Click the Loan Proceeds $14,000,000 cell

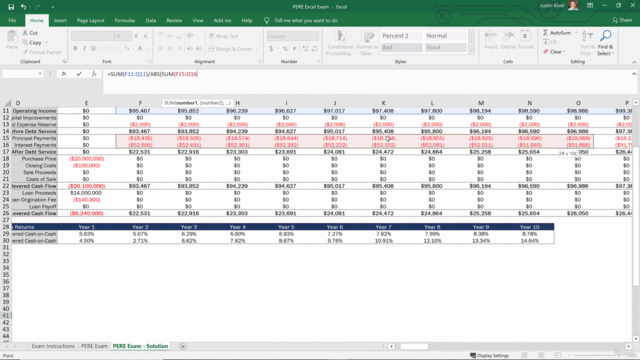click(x=86, y=193)
